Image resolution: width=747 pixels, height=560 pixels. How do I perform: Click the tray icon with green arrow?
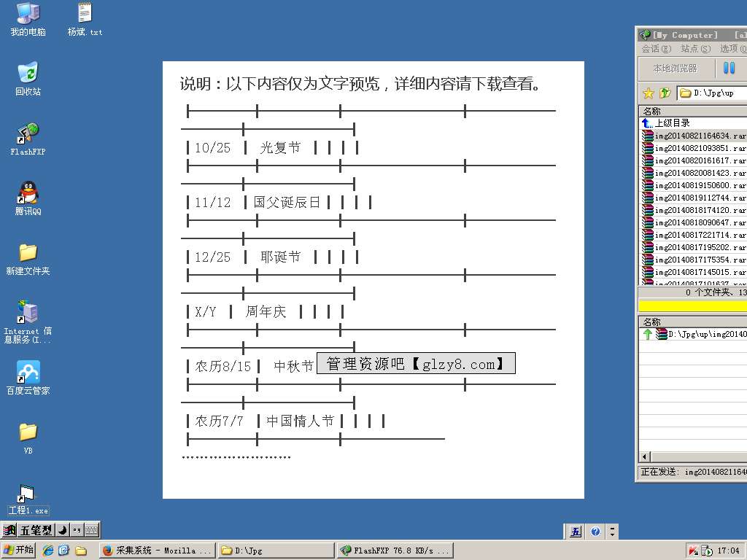706,551
